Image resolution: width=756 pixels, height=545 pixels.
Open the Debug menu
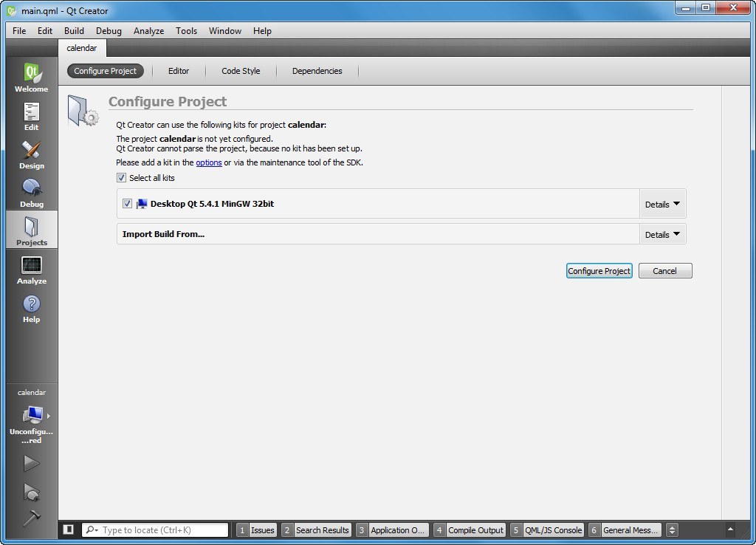click(x=109, y=31)
